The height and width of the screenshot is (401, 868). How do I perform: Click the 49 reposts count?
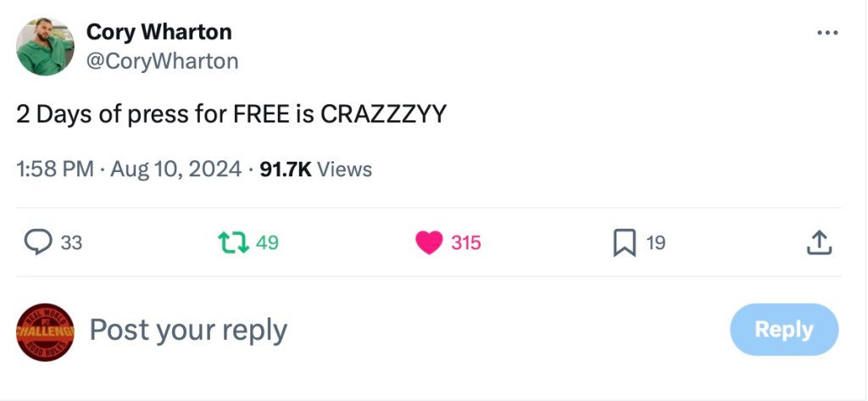click(x=267, y=243)
